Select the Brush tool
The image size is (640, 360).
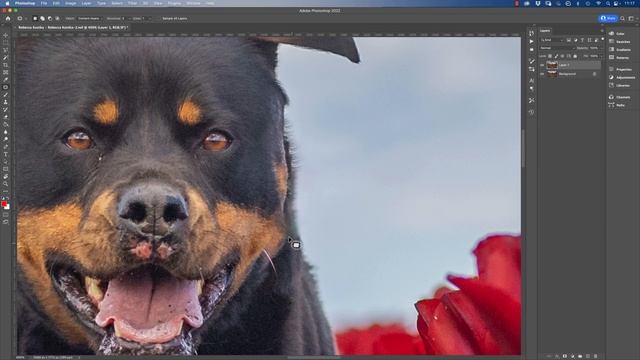pos(5,95)
